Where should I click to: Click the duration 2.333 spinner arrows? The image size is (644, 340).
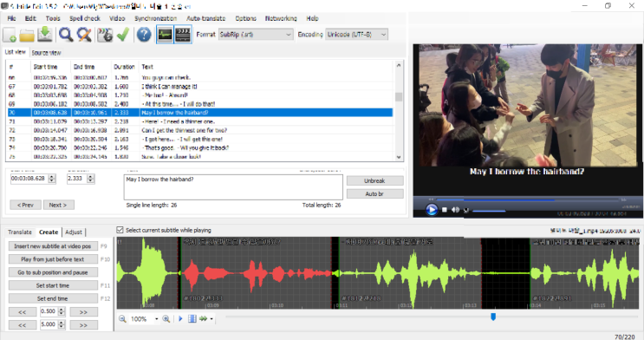(x=91, y=179)
